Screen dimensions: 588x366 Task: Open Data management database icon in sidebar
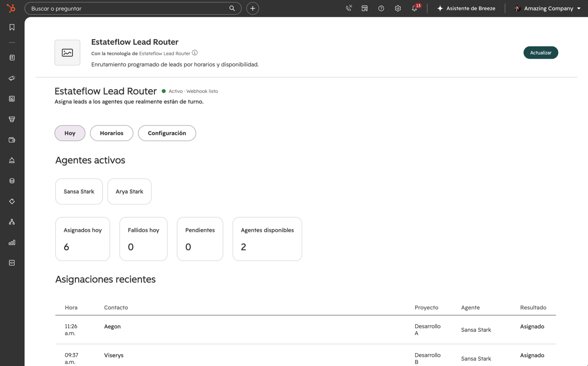click(12, 181)
